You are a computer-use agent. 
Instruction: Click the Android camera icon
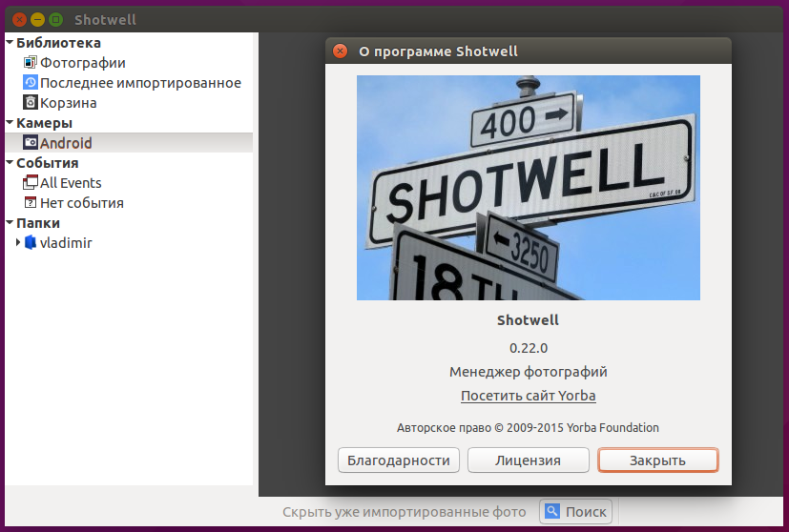pyautogui.click(x=31, y=142)
